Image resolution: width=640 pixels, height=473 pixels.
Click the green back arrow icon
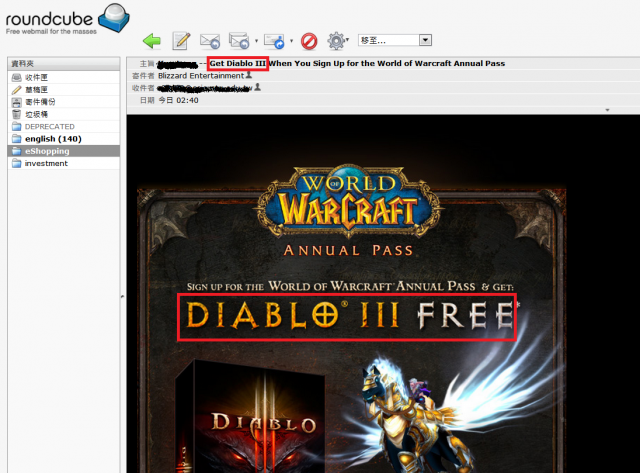152,41
